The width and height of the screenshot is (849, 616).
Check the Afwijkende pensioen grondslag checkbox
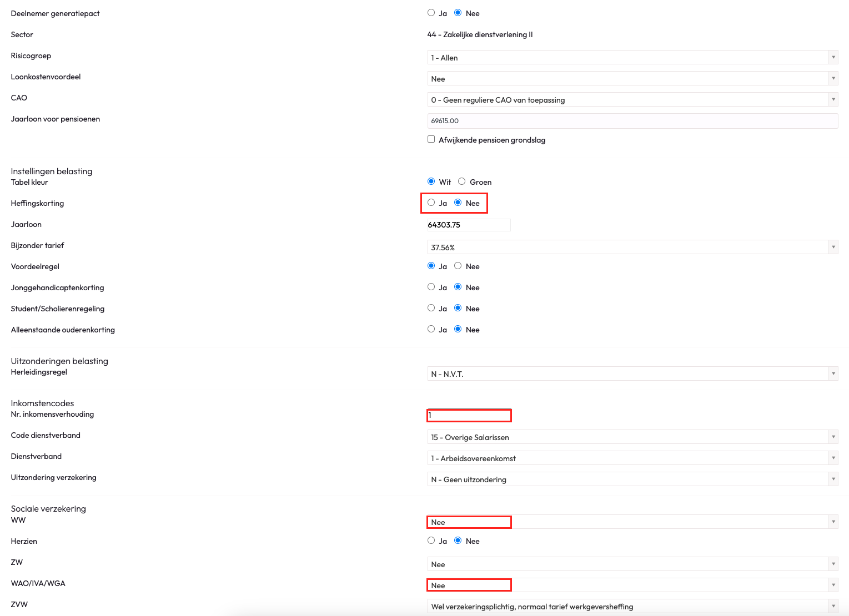(x=431, y=139)
